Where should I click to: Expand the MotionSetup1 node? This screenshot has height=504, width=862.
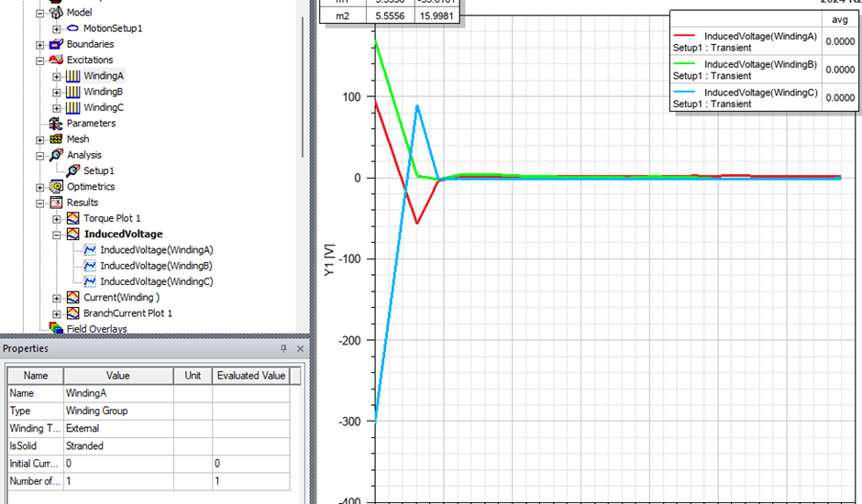57,28
